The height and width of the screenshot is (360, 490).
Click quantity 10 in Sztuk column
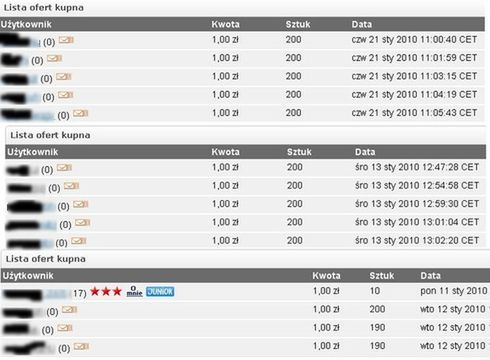point(375,291)
